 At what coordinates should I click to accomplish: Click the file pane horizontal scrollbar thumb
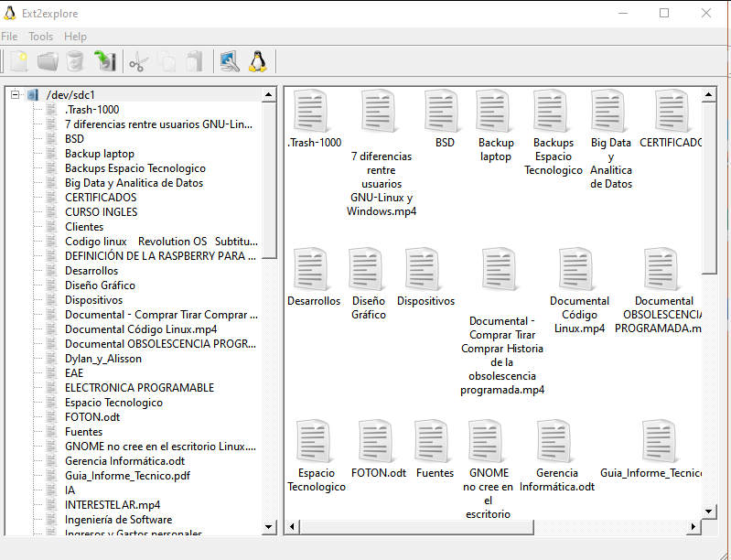coord(416,527)
